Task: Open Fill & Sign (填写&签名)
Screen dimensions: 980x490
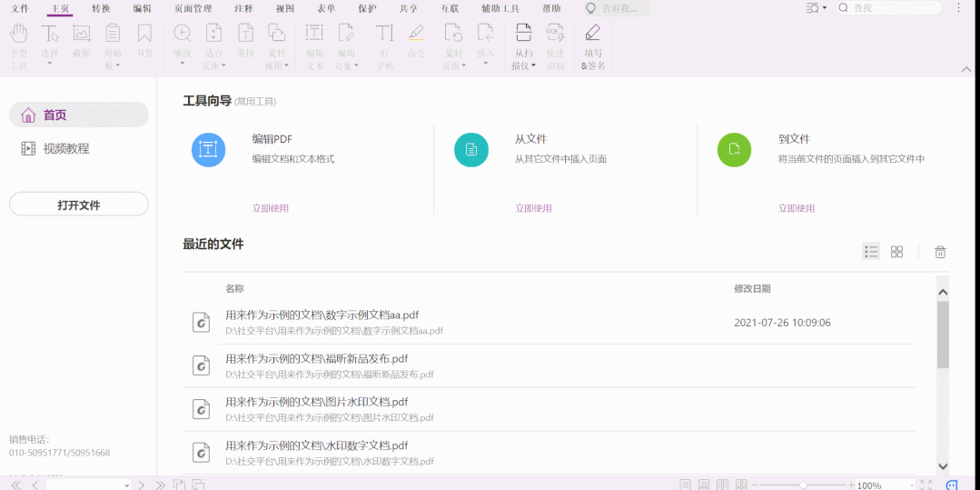Action: point(593,46)
